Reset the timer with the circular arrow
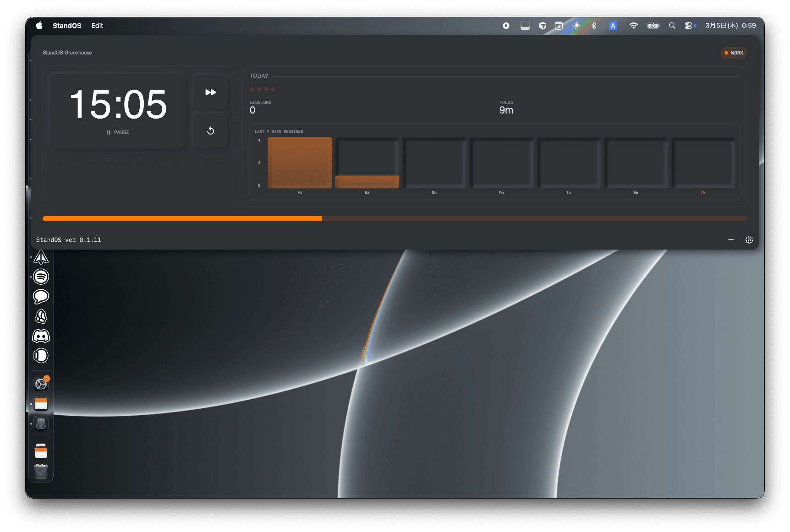 210,131
